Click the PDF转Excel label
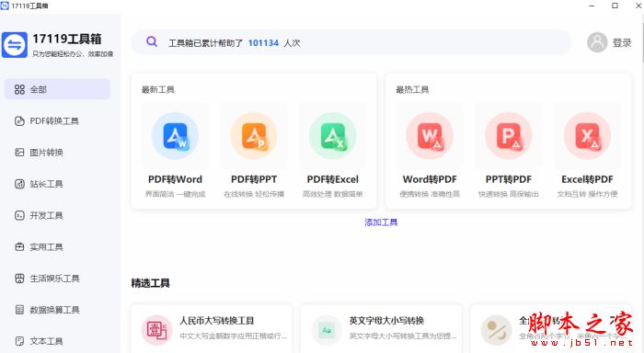 (x=333, y=179)
